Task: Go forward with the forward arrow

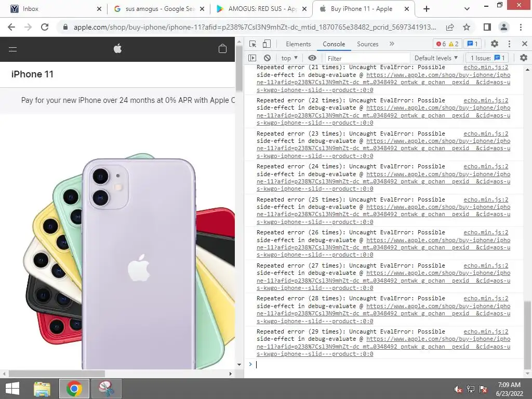Action: [x=28, y=27]
